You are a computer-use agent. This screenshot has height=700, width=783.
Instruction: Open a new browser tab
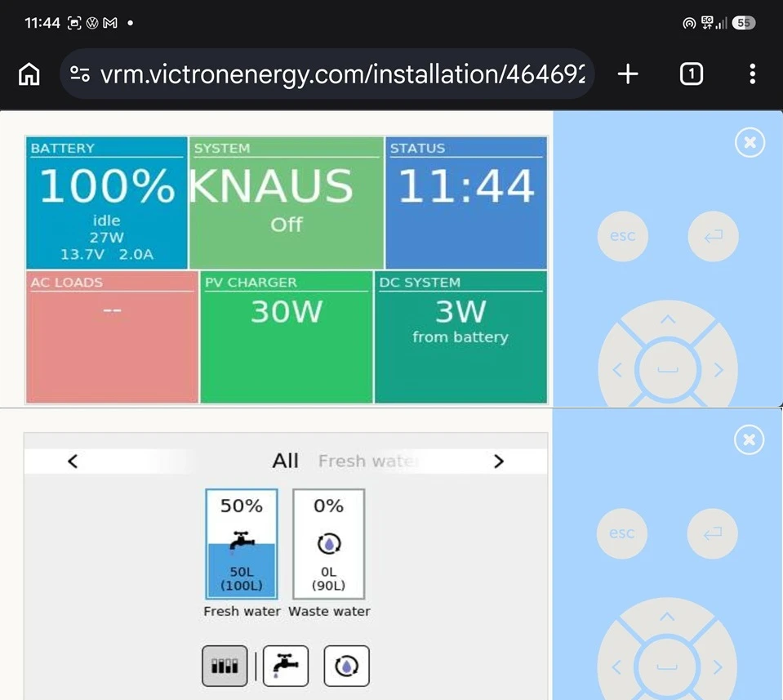pos(628,74)
